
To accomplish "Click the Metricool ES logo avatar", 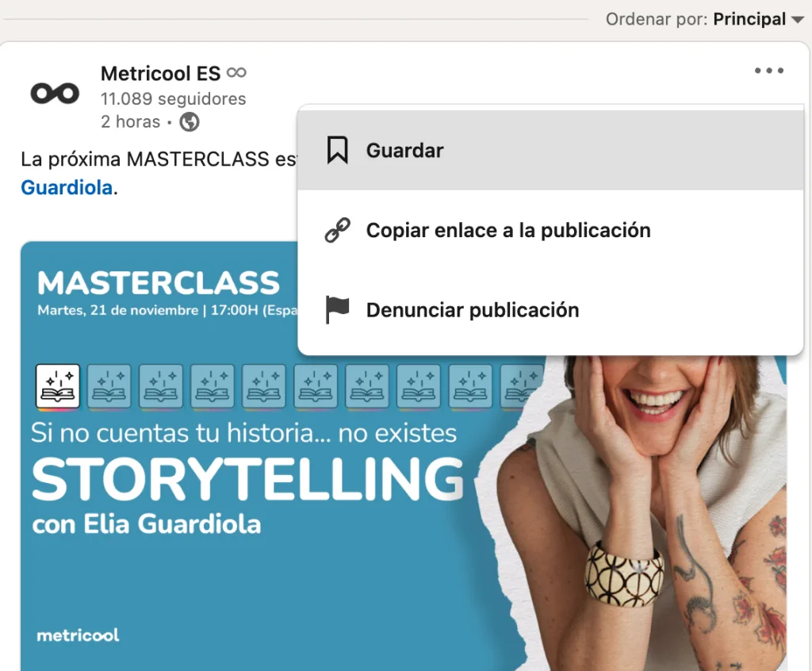I will pyautogui.click(x=55, y=94).
